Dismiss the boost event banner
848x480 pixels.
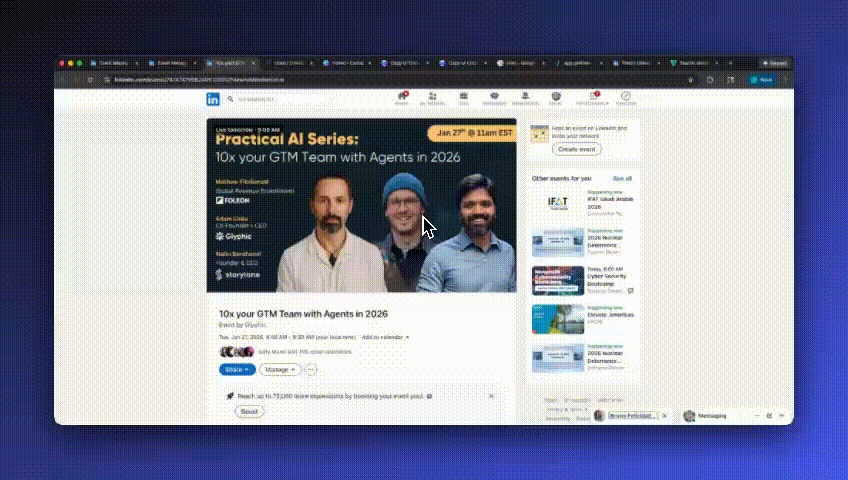coord(491,396)
